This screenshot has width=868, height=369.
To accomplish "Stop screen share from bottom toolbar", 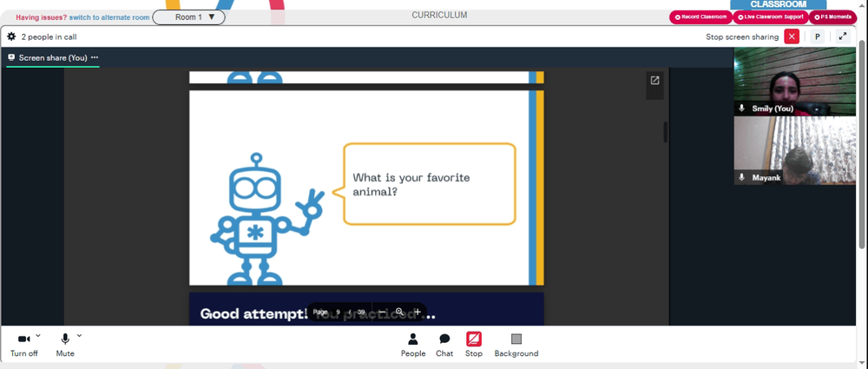I will coord(473,345).
